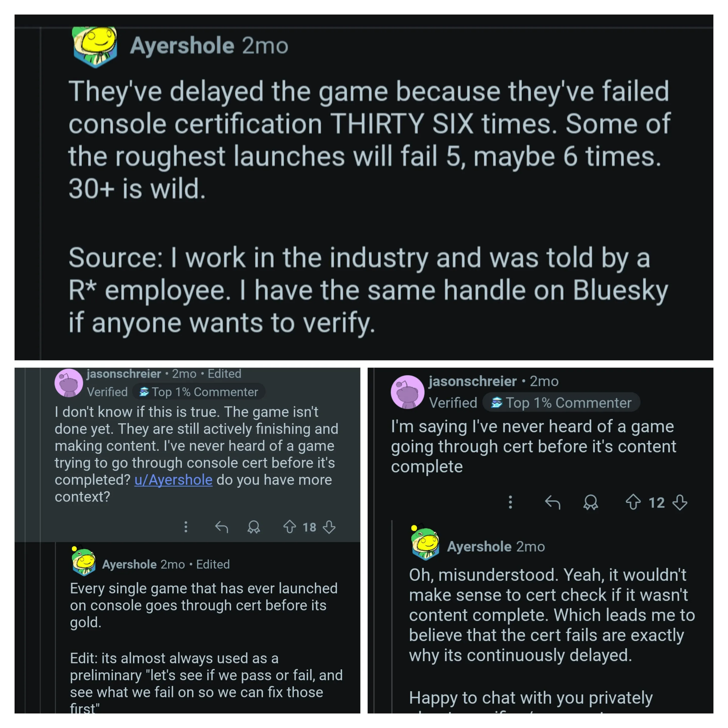Screen dimensions: 728x728
Task: Give award to the 12-point comment
Action: coord(590,502)
